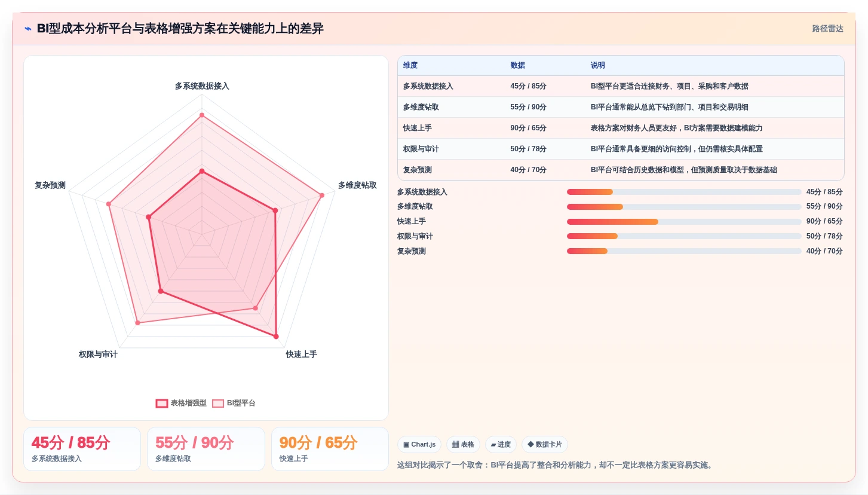Click the 数据卡片 tag chip
Image resolution: width=868 pixels, height=495 pixels.
545,444
